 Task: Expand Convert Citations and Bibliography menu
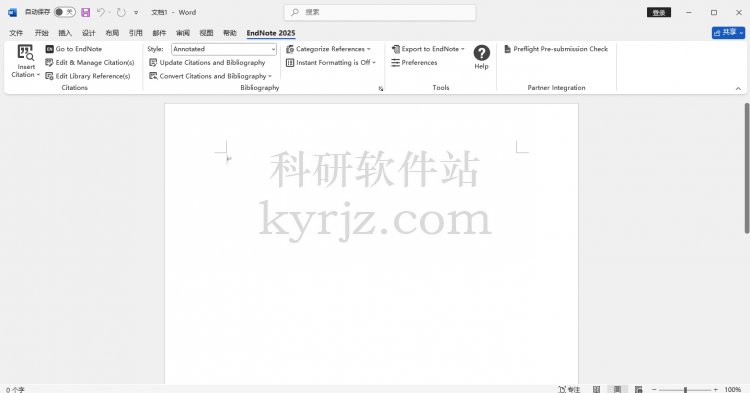pos(210,76)
